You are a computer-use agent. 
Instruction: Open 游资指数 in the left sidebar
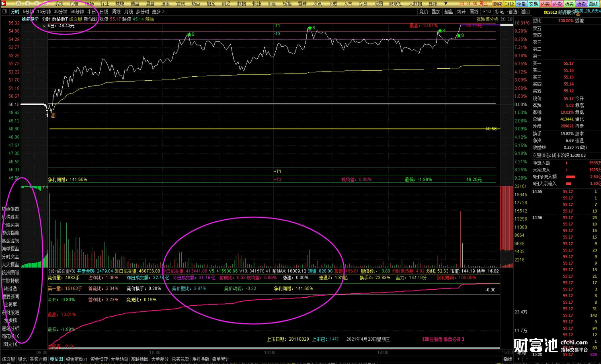point(10,233)
